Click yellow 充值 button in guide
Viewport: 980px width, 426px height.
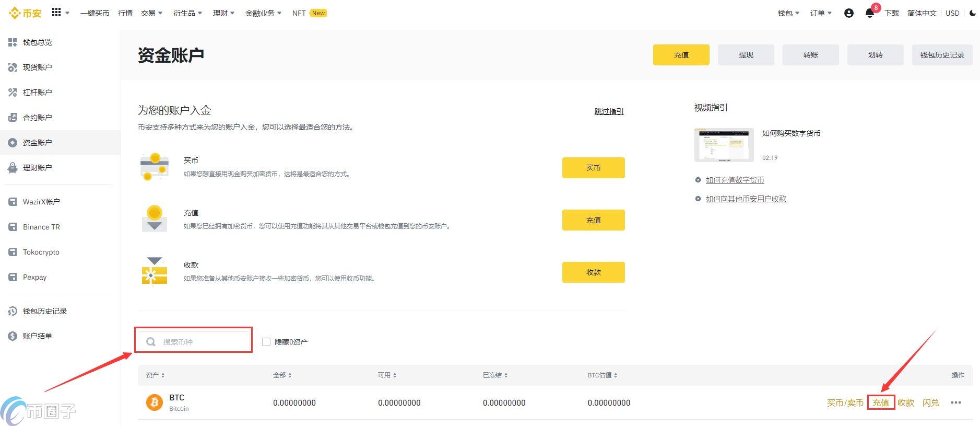click(x=594, y=220)
